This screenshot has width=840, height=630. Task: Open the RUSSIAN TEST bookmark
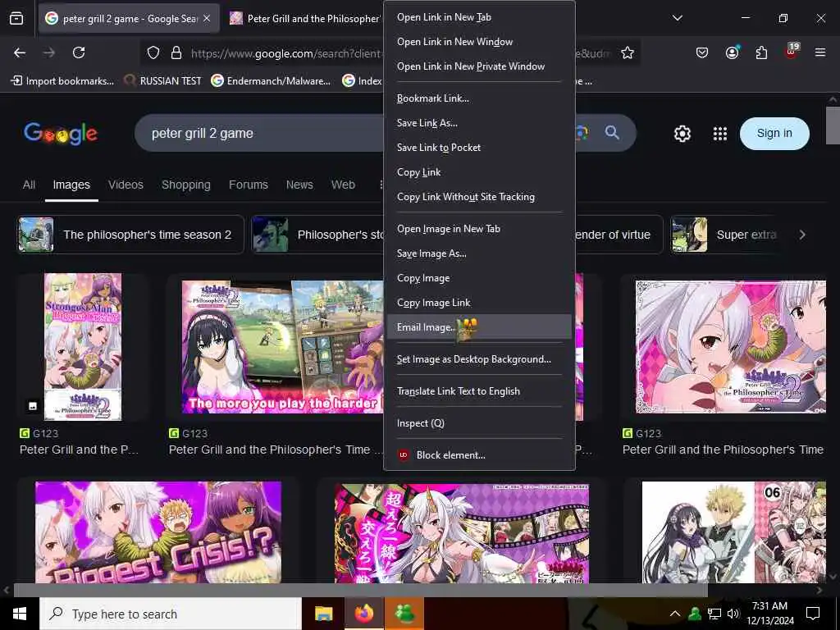click(162, 81)
